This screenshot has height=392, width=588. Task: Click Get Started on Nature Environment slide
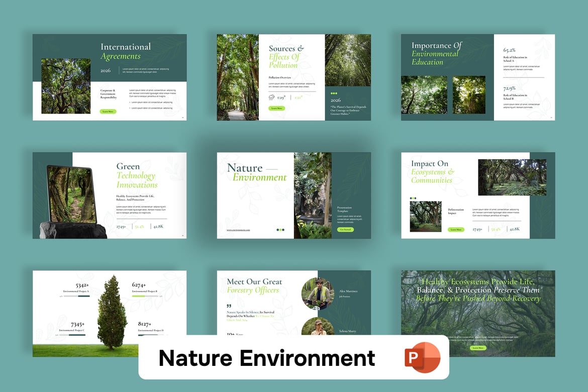[x=345, y=229]
